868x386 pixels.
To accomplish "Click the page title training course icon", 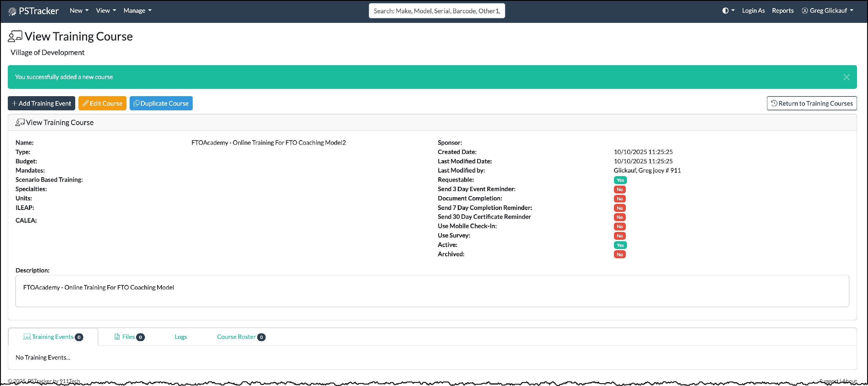I will (15, 36).
